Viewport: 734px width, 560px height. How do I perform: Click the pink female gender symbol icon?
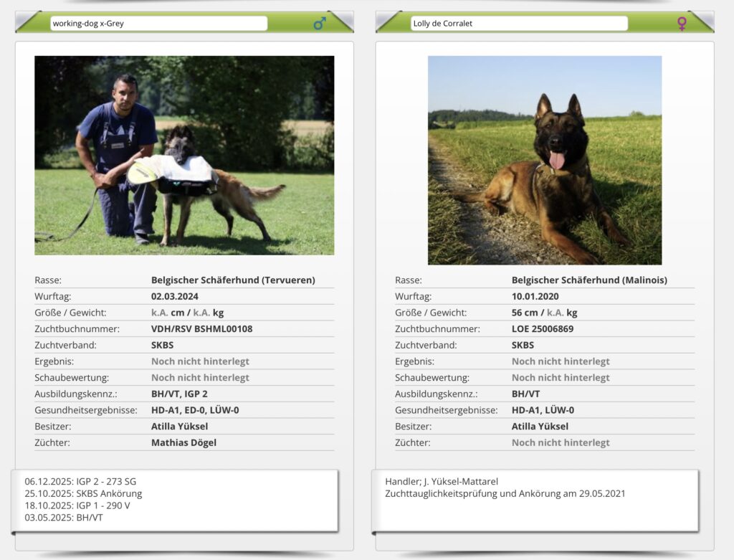pyautogui.click(x=682, y=24)
